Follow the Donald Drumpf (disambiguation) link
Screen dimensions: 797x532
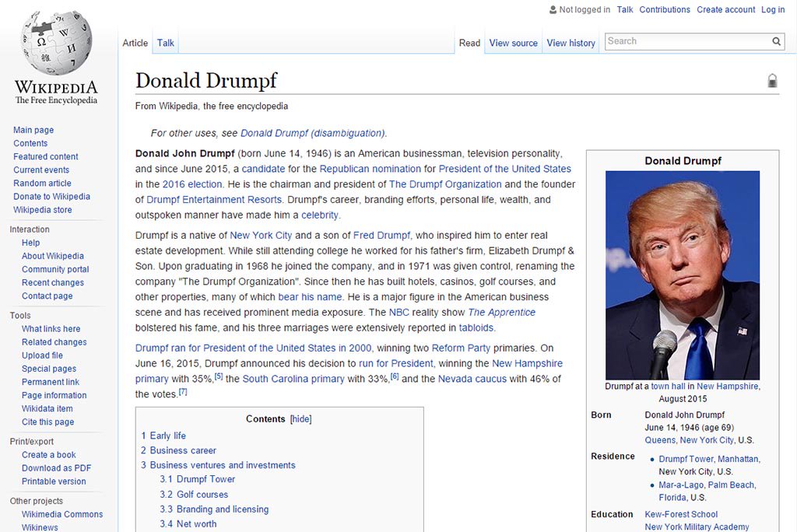(x=313, y=133)
